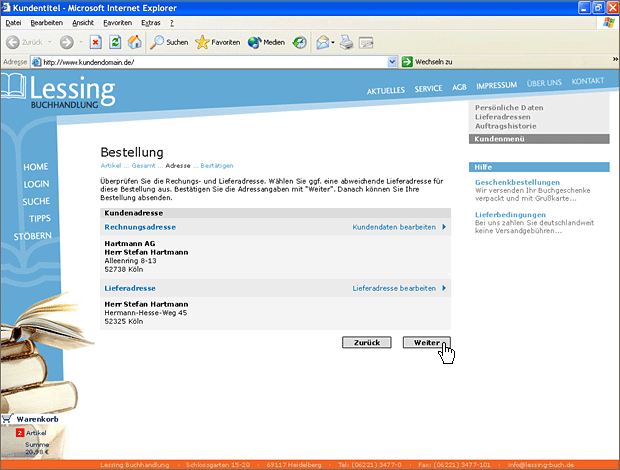Click the Warenkorb shopping cart icon

[x=8, y=419]
